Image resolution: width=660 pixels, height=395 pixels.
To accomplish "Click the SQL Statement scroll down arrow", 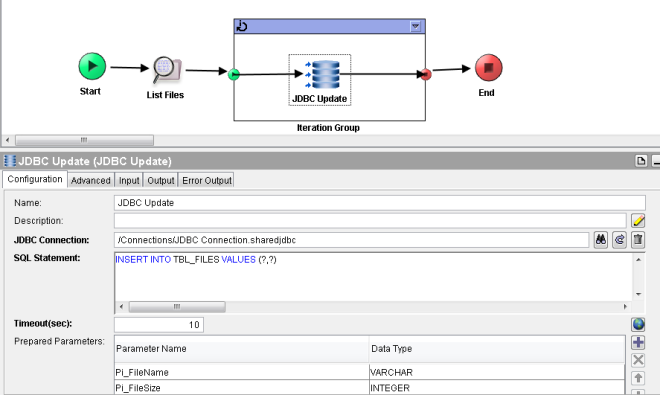I will pyautogui.click(x=639, y=294).
